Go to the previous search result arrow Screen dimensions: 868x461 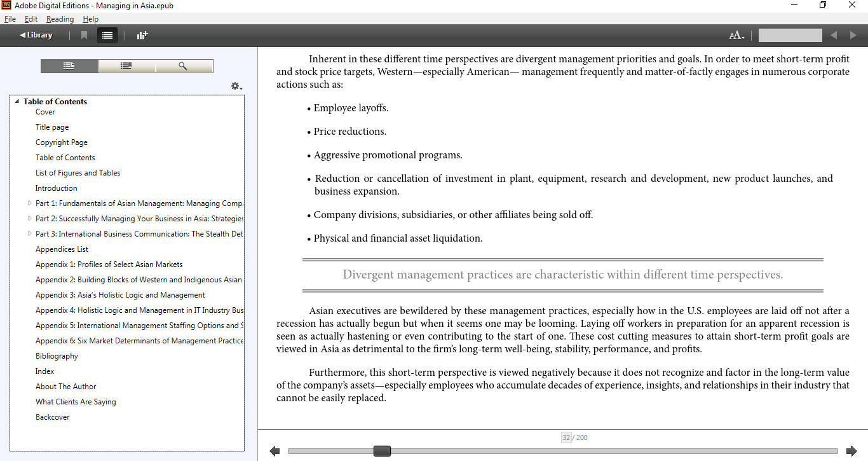(834, 36)
